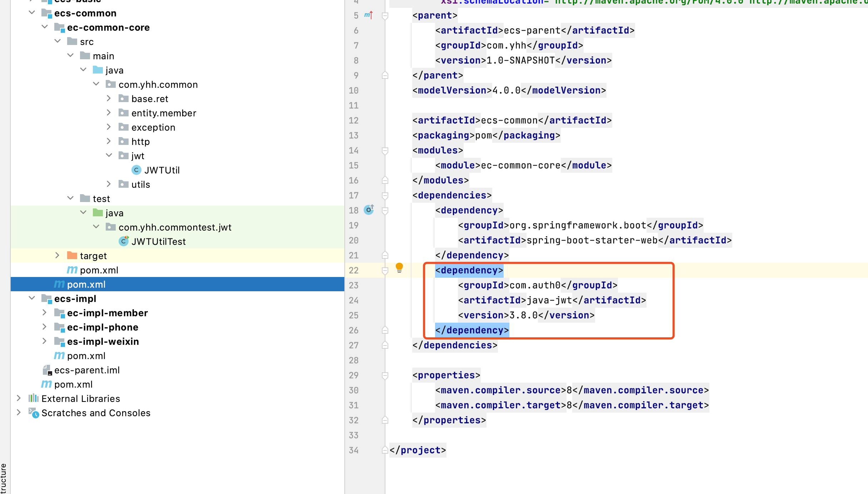
Task: Click the Maven parent marker on line 5
Action: (x=368, y=15)
